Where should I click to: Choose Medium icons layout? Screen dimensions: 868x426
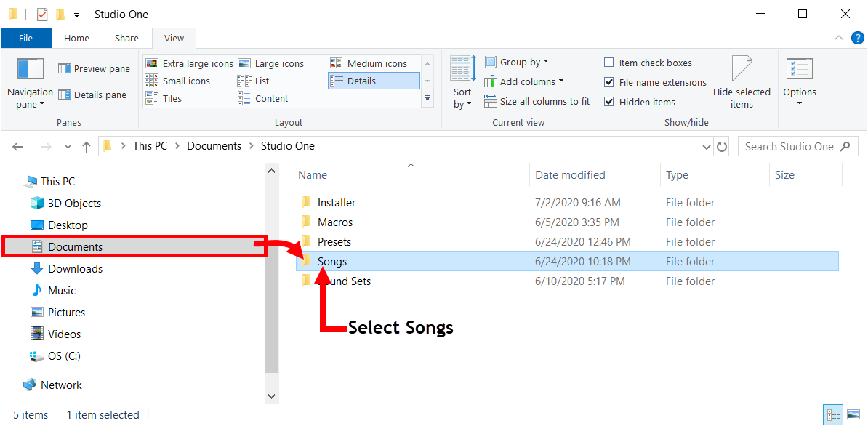pos(369,64)
